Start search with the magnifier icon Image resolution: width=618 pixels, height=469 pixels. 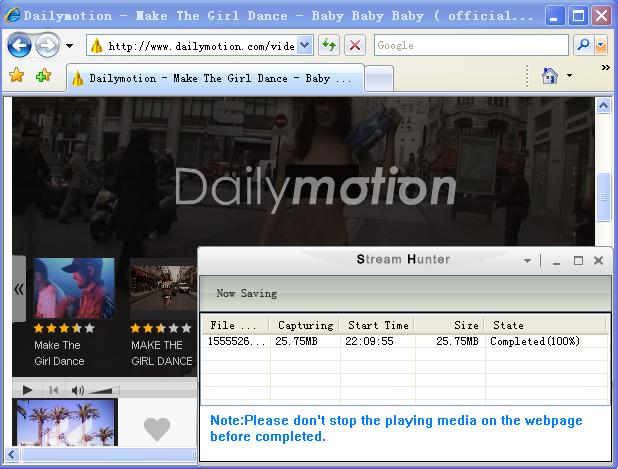click(583, 45)
